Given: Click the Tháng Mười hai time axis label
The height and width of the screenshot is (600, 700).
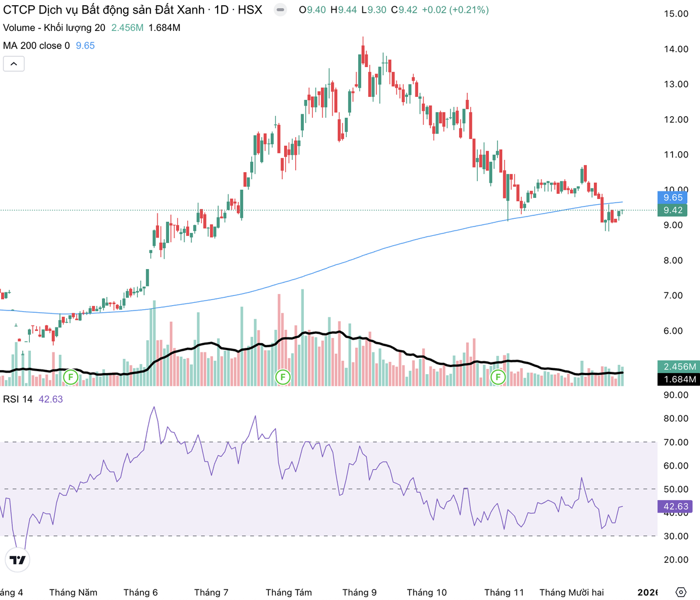Looking at the screenshot, I should 571,592.
